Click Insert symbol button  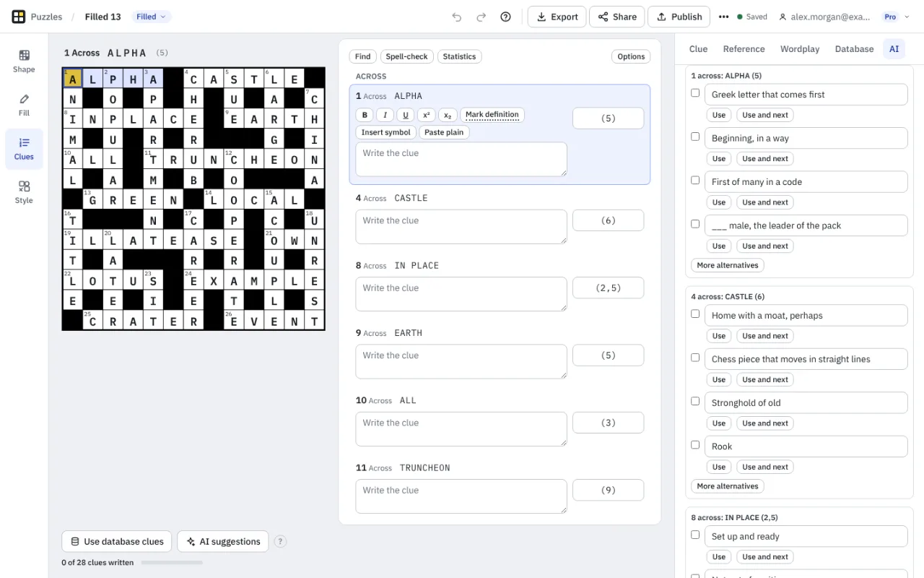point(385,132)
